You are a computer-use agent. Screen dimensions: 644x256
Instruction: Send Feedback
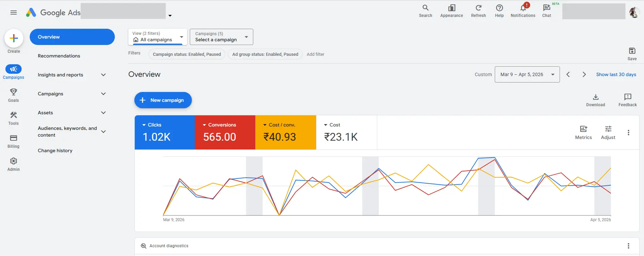coord(627,100)
